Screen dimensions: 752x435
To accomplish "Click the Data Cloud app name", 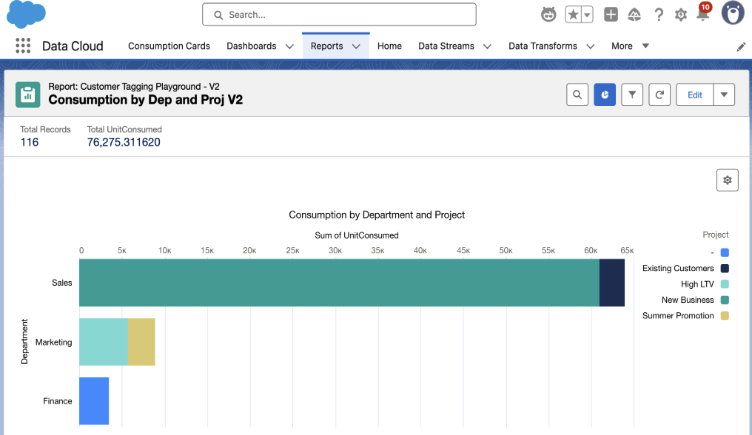I will pyautogui.click(x=73, y=46).
